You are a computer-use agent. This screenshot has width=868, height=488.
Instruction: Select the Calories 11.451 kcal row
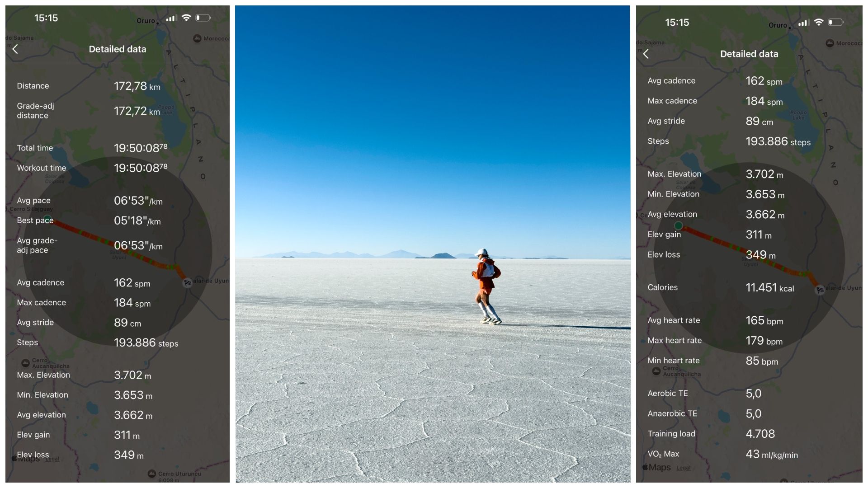749,287
